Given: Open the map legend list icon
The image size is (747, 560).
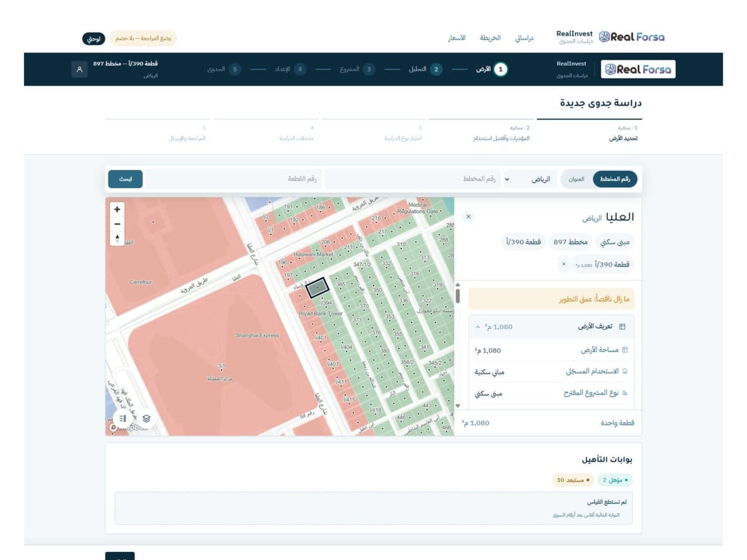Looking at the screenshot, I should pyautogui.click(x=123, y=418).
